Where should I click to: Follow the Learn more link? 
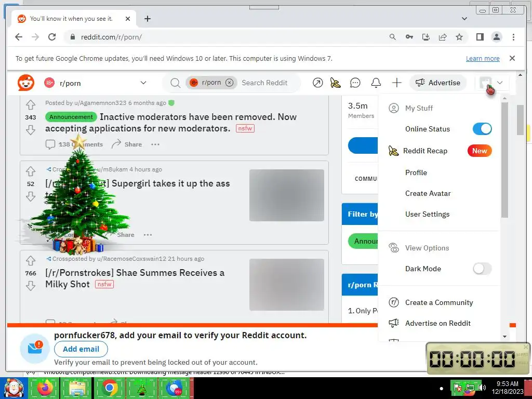tap(483, 58)
